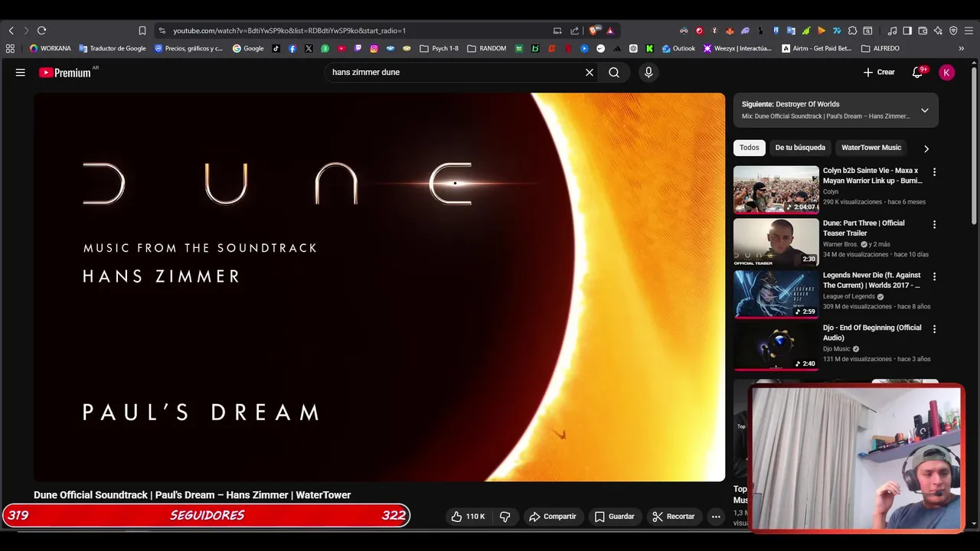Reload the current page
The width and height of the screenshot is (980, 551).
click(41, 31)
